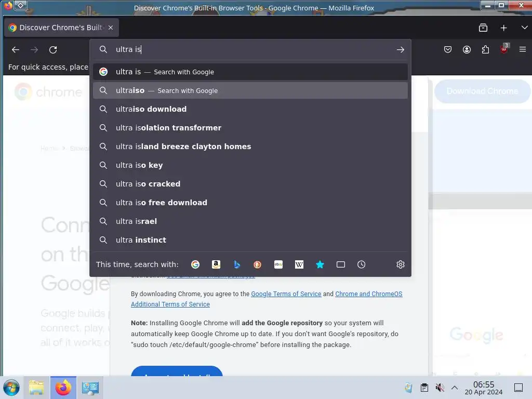Go back with the browser back arrow
532x399 pixels.
coord(16,50)
